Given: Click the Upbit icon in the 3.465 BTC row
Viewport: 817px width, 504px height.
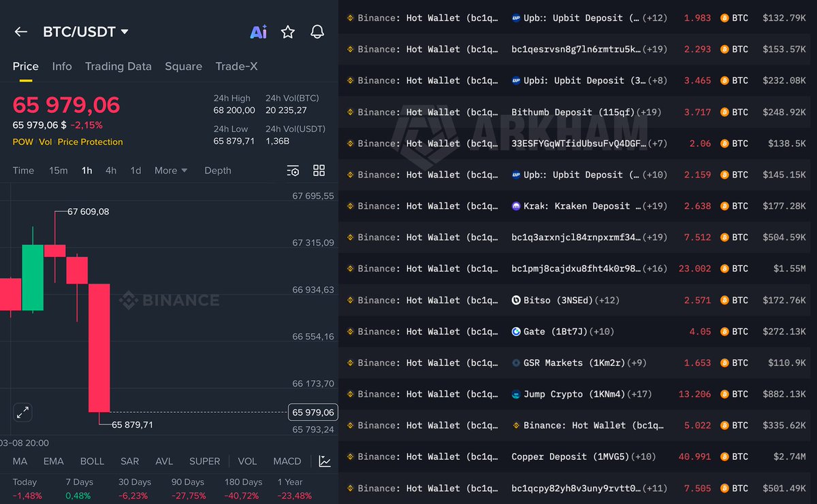Looking at the screenshot, I should click(x=516, y=80).
